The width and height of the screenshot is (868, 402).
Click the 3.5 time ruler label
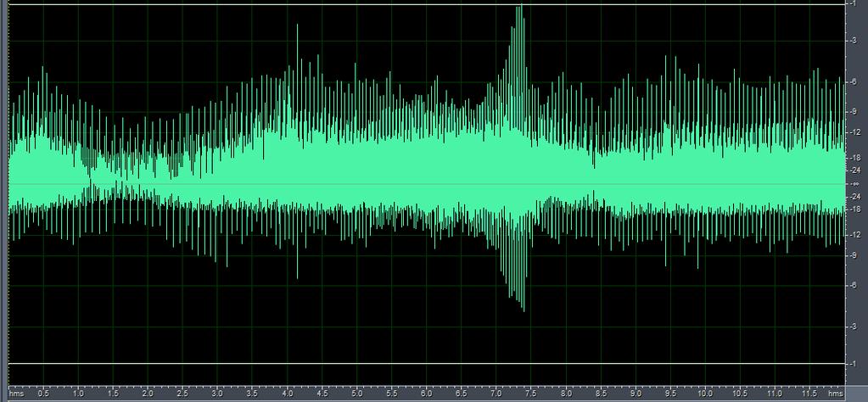pos(252,394)
